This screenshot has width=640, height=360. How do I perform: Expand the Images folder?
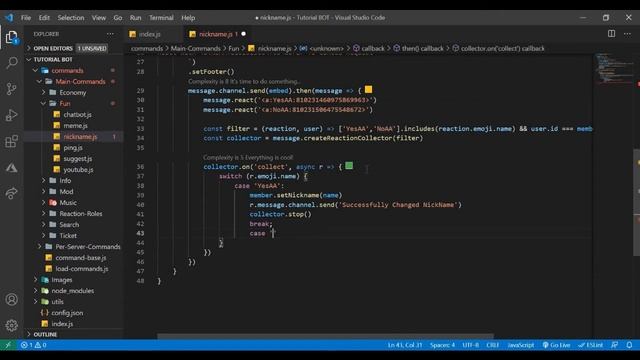click(73, 280)
